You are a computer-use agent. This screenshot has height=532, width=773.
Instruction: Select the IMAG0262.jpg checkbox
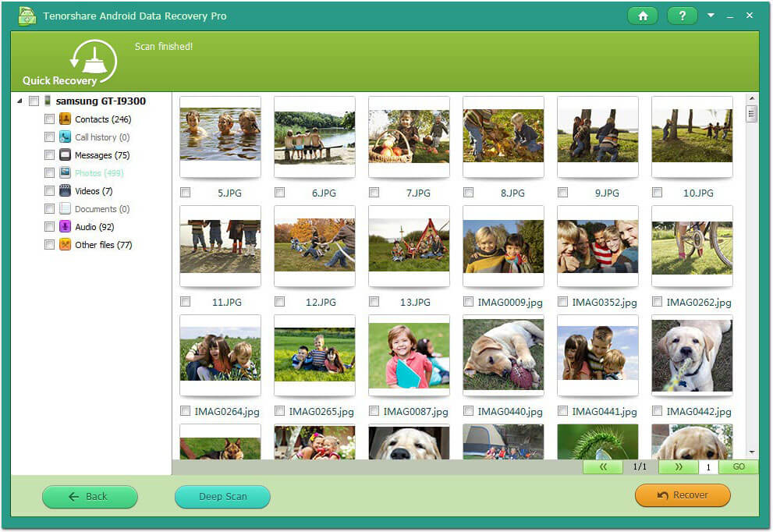657,301
